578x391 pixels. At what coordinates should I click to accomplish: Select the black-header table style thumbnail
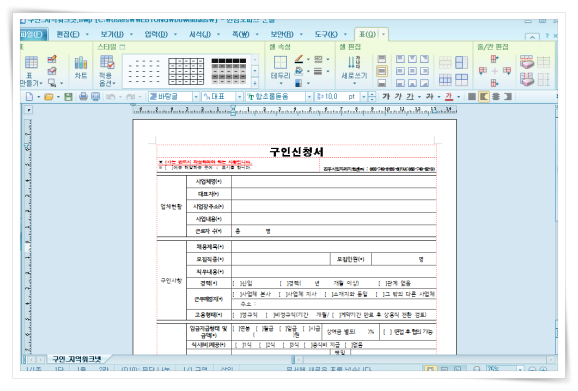point(229,71)
